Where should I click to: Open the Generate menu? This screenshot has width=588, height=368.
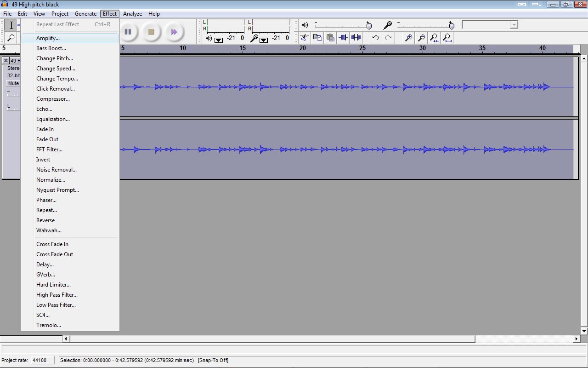(86, 14)
